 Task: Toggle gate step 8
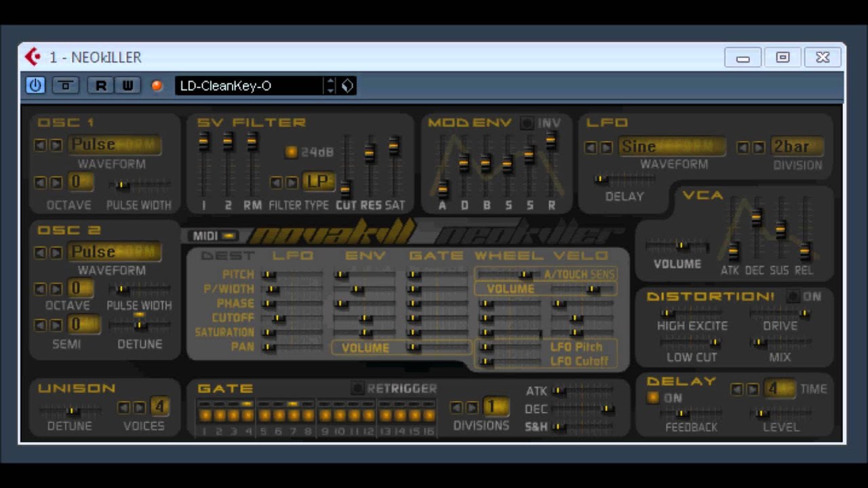point(308,415)
